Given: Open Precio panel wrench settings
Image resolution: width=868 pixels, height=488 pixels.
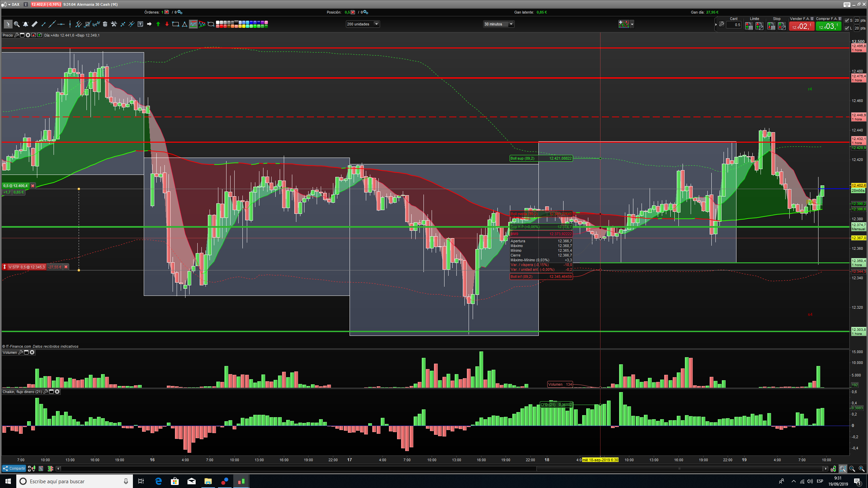Looking at the screenshot, I should 16,35.
